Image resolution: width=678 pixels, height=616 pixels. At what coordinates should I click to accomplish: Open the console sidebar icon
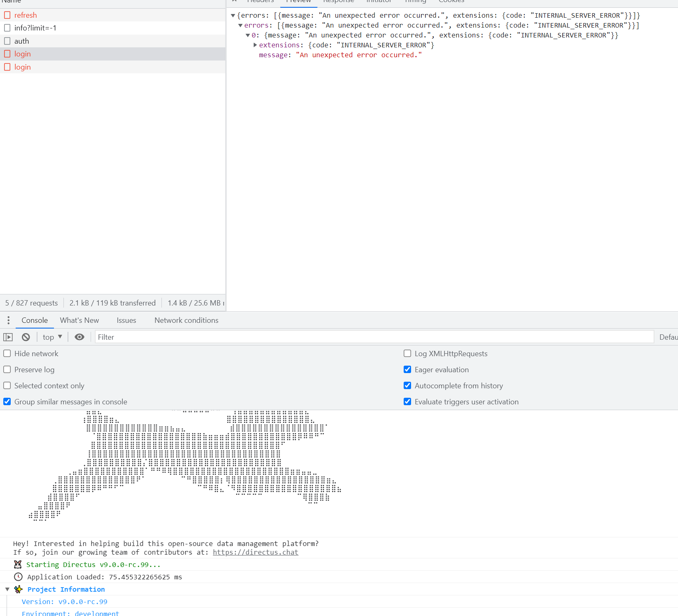(8, 337)
